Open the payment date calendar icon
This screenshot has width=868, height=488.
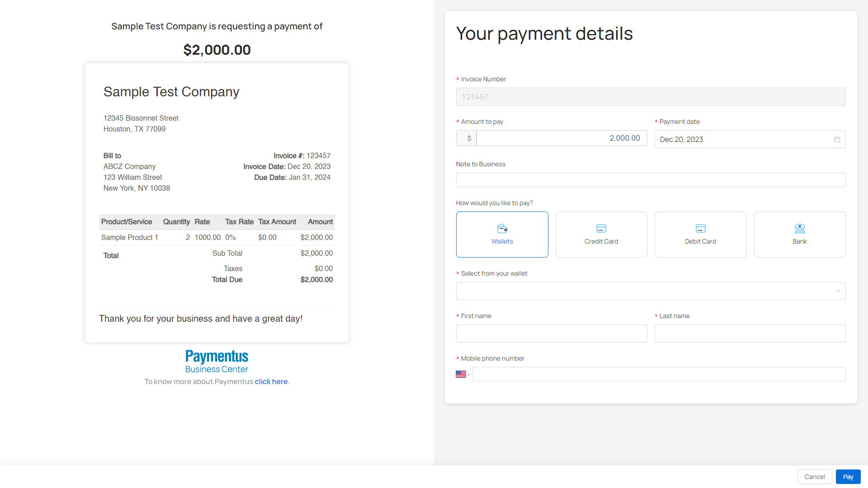point(837,139)
